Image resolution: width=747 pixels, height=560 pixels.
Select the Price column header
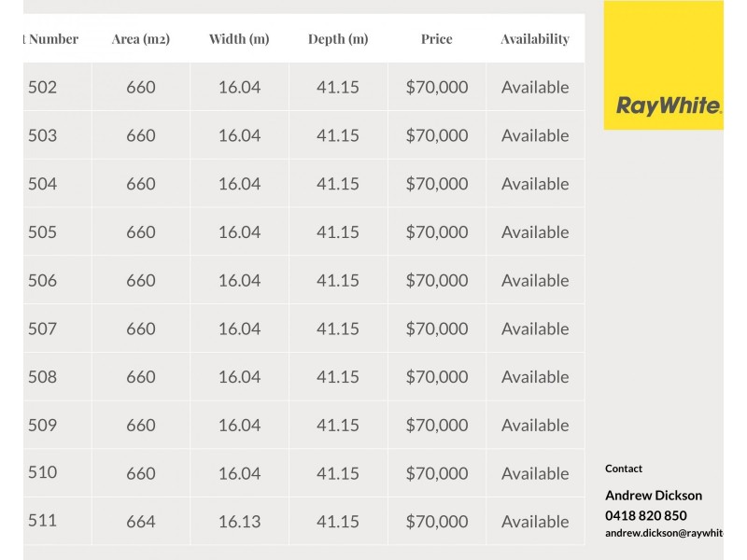(x=436, y=39)
